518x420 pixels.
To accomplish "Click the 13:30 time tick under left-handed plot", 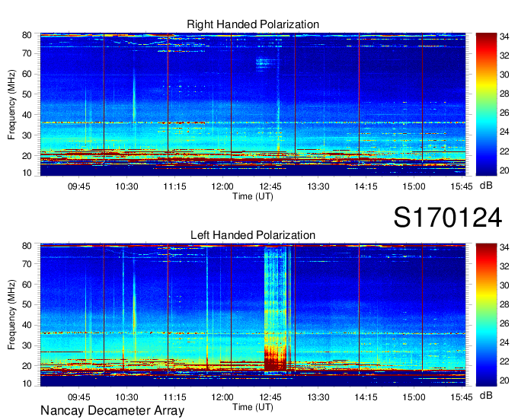I will click(318, 397).
